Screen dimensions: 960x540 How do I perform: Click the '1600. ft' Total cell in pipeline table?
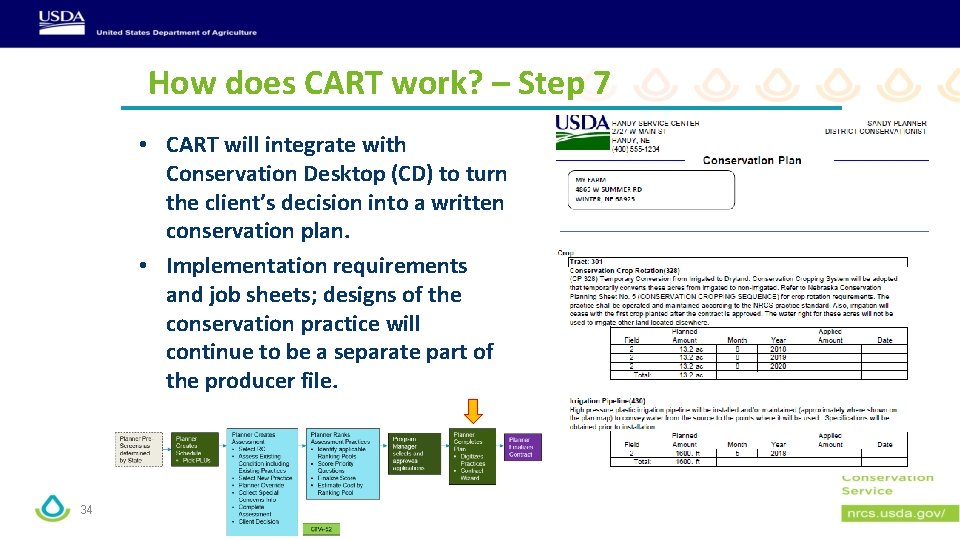[688, 462]
